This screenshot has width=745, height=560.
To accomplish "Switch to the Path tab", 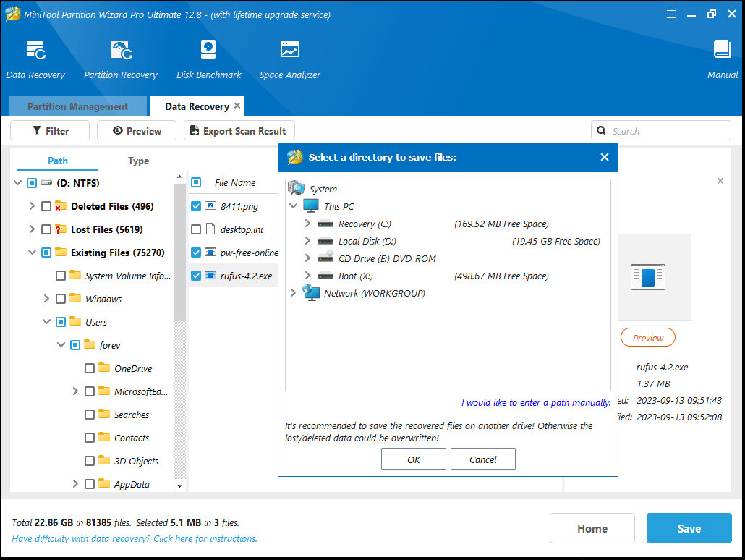I will click(57, 161).
